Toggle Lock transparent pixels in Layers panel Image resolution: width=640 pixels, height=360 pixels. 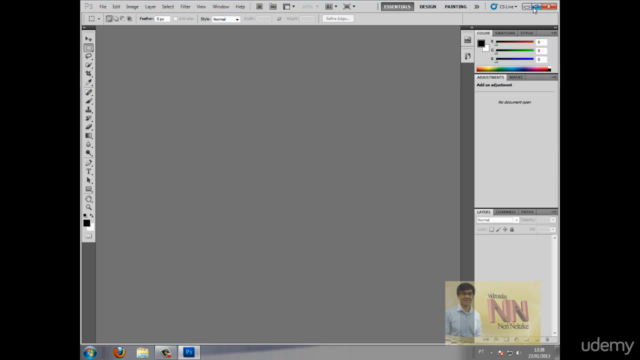[491, 230]
